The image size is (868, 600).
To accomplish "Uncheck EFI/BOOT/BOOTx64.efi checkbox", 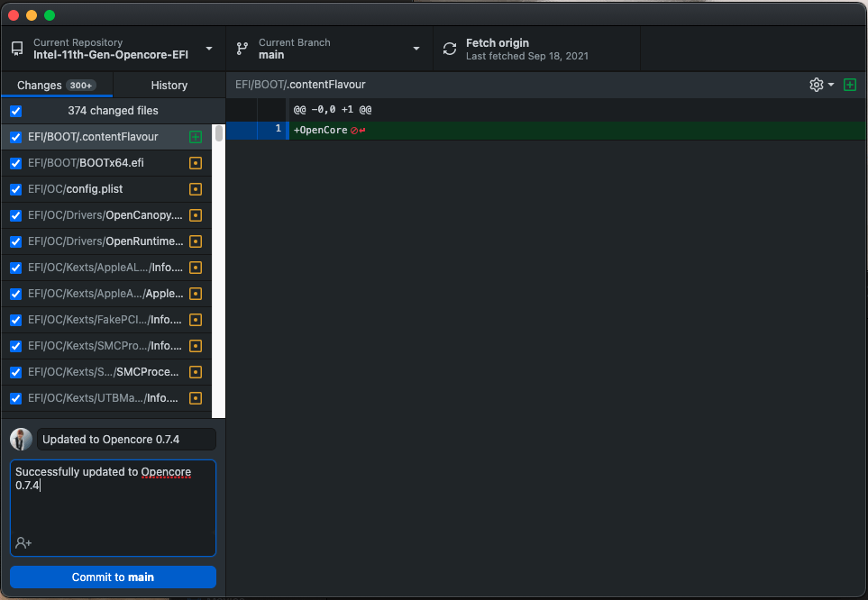I will [x=16, y=163].
